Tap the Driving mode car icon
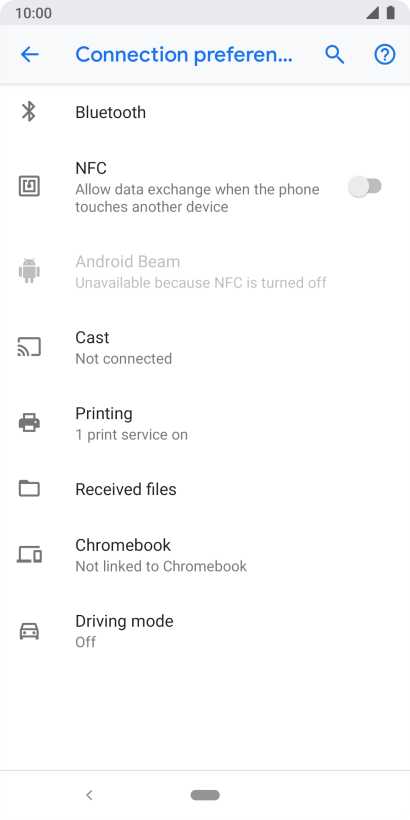Screen dimensions: 410x820 point(29,631)
